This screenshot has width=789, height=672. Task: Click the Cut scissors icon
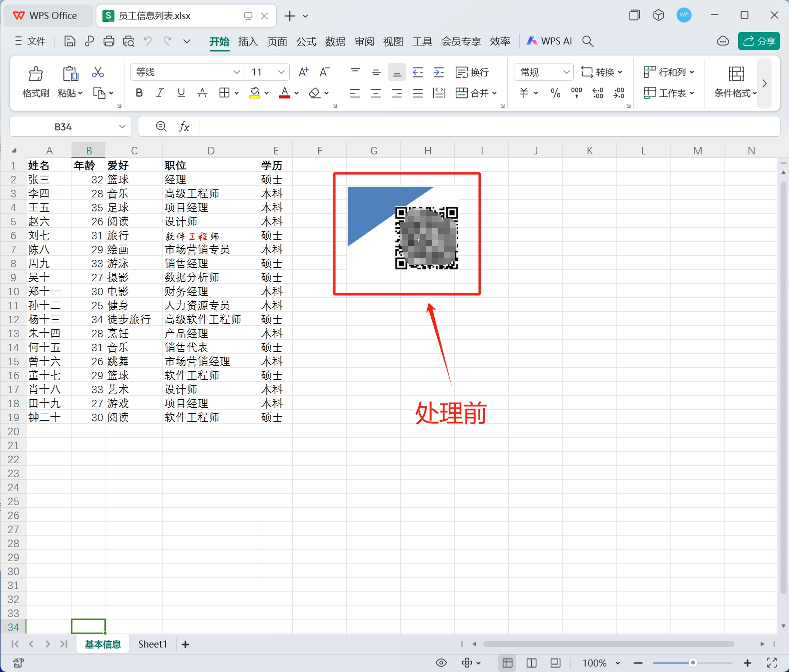(98, 72)
